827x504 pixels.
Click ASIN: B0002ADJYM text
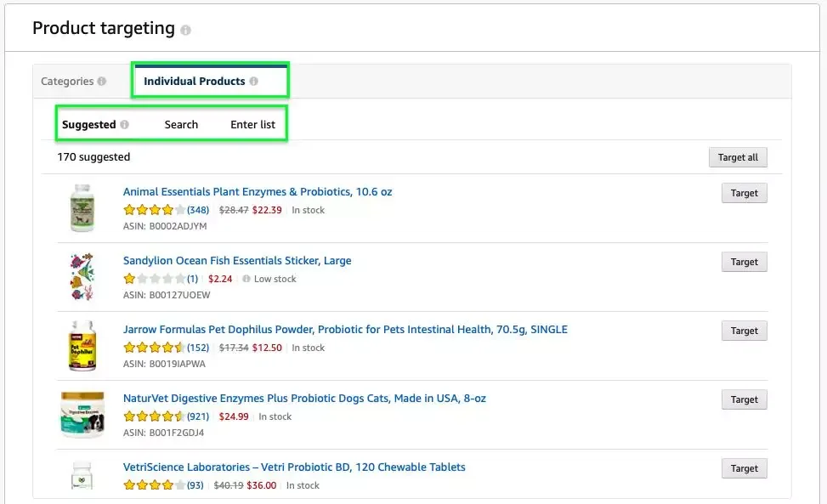click(165, 226)
